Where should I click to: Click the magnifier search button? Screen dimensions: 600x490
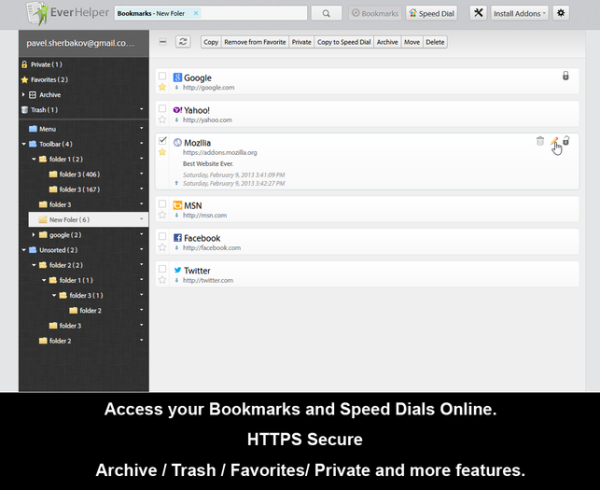(326, 13)
